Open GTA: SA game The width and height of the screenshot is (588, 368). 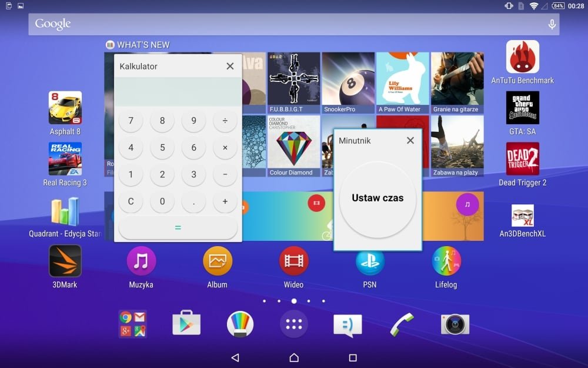523,108
